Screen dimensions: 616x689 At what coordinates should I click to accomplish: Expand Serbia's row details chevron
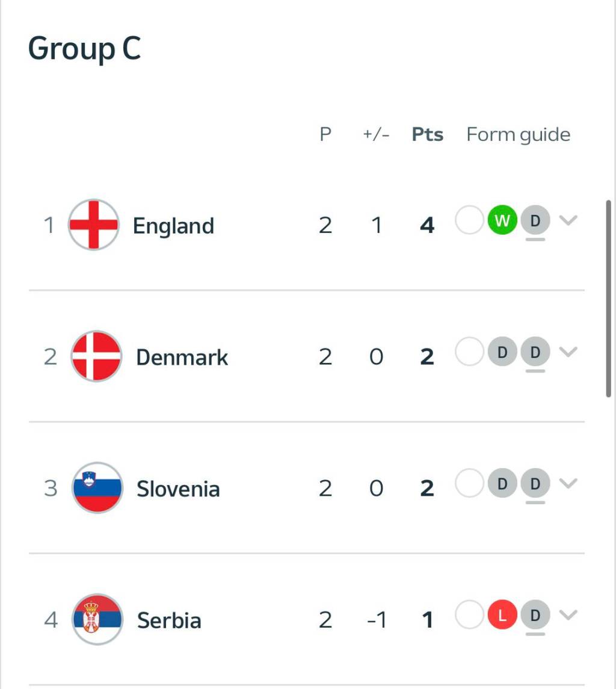pyautogui.click(x=568, y=615)
